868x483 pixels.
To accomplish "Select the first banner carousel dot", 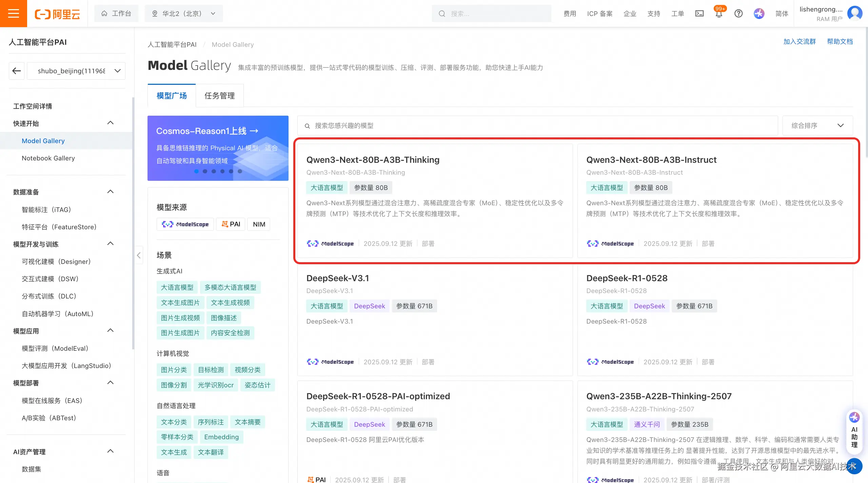I will [196, 171].
